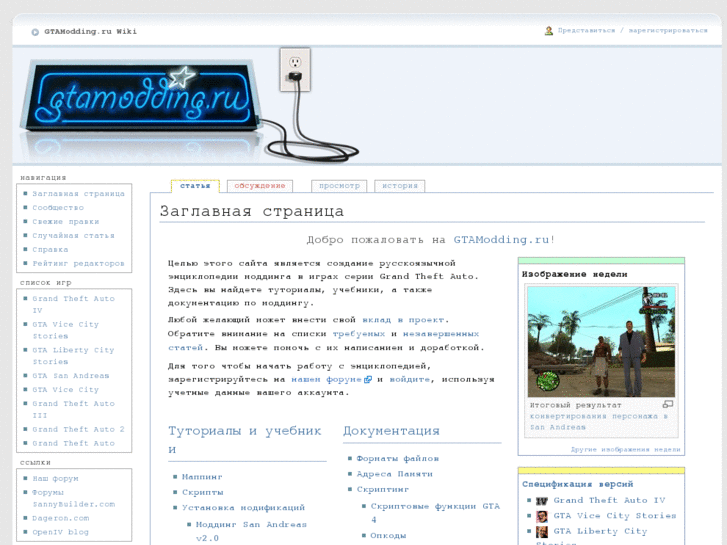Select Grand Theft Auto IV in game list
The image size is (727, 545).
73,304
